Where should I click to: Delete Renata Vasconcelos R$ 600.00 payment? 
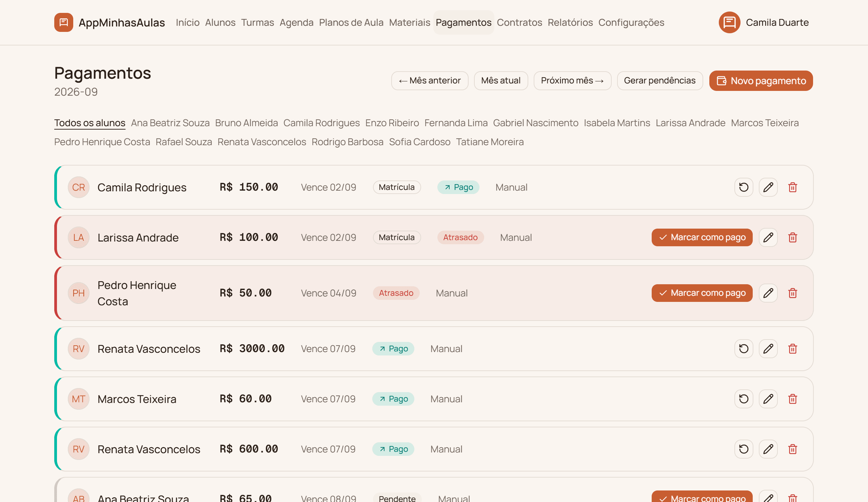click(x=793, y=449)
